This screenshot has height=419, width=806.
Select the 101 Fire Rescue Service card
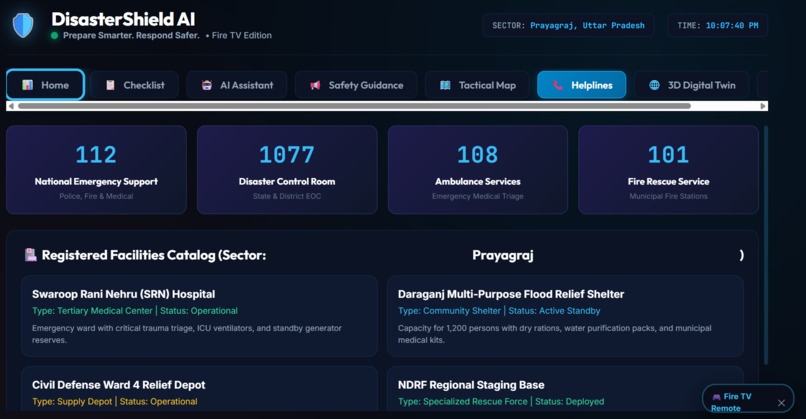pyautogui.click(x=668, y=170)
